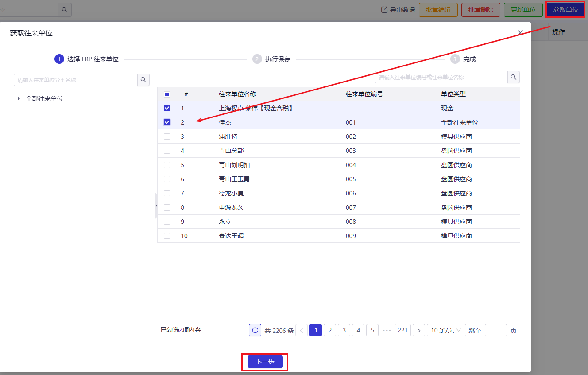The width and height of the screenshot is (588, 375).
Task: Select step 2 执行保存
Action: [271, 59]
